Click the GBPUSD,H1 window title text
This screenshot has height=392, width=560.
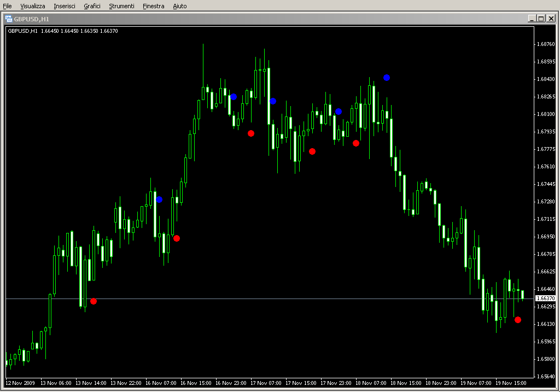click(31, 19)
